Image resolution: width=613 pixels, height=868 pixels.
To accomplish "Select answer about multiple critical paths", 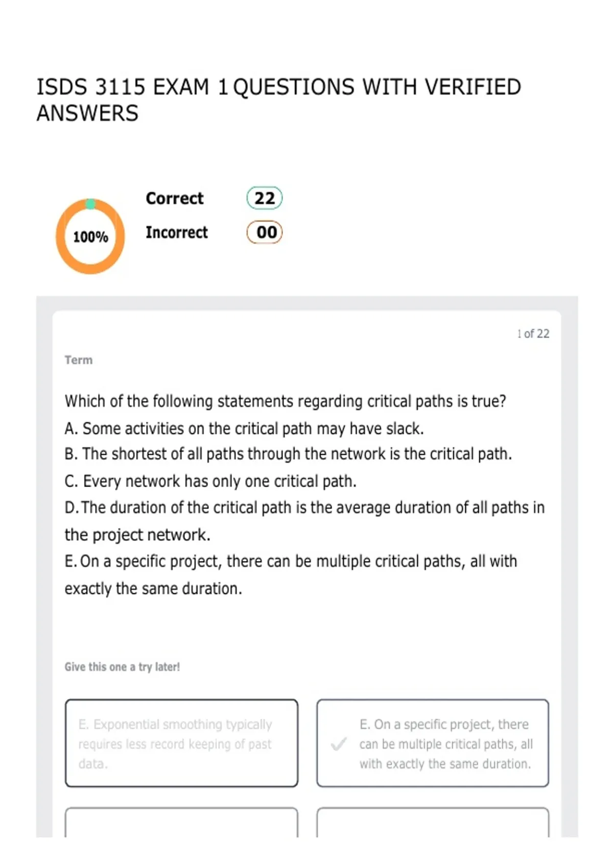I will click(433, 743).
